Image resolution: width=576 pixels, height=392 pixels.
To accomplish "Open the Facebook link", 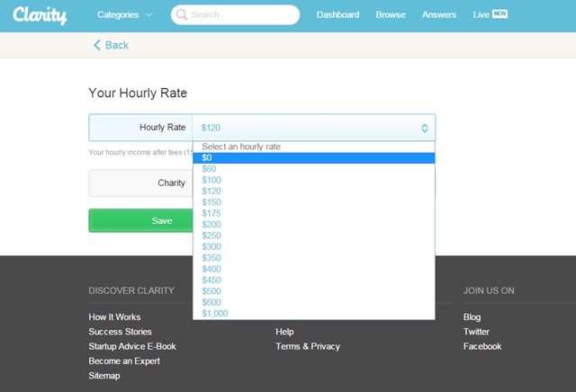I will pos(482,346).
